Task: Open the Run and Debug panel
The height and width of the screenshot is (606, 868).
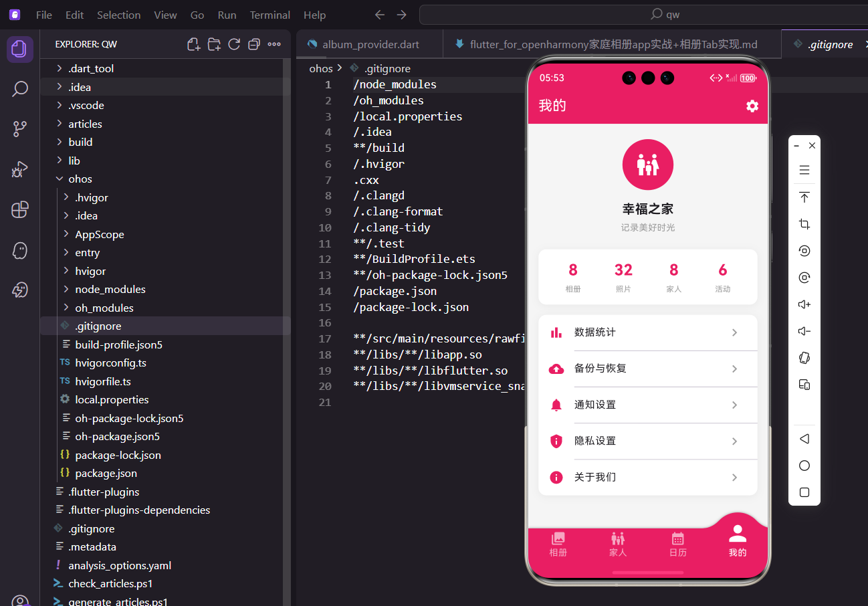Action: click(19, 169)
